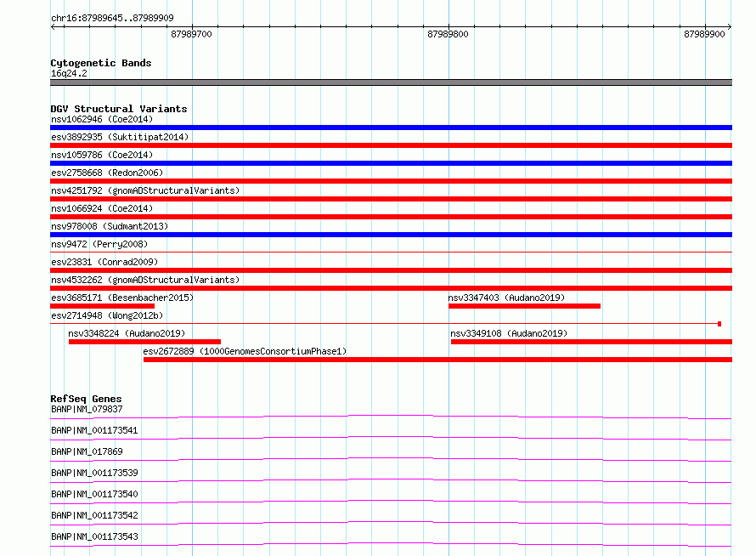Select the 16q24.2 band label

(x=69, y=73)
